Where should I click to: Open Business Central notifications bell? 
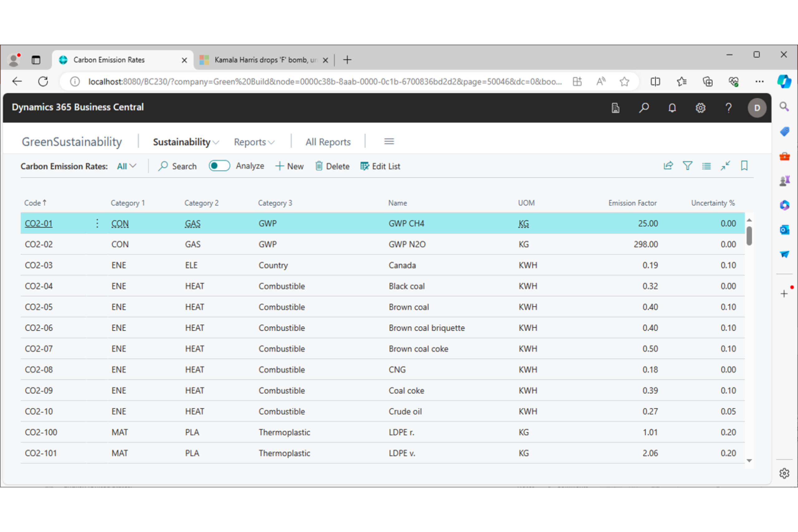pos(672,108)
